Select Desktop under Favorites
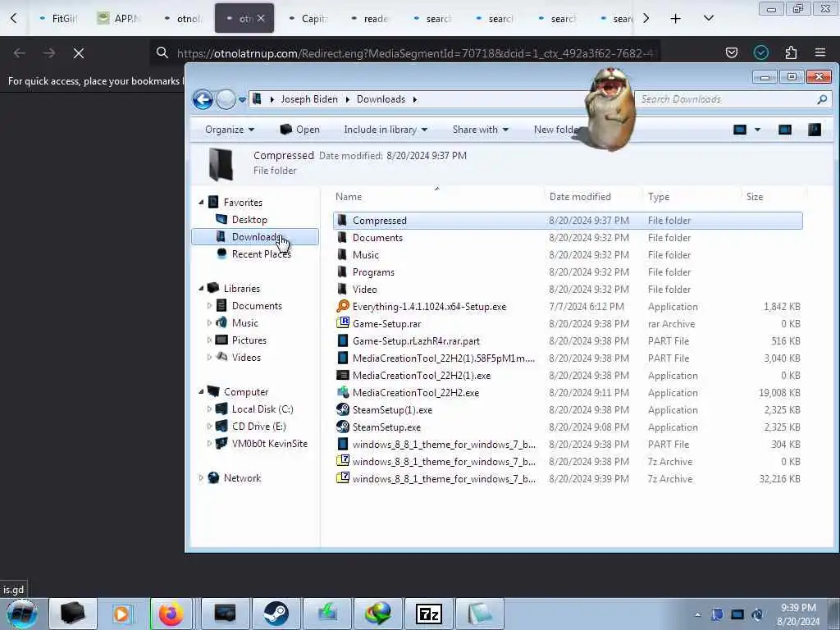840x630 pixels. tap(249, 220)
